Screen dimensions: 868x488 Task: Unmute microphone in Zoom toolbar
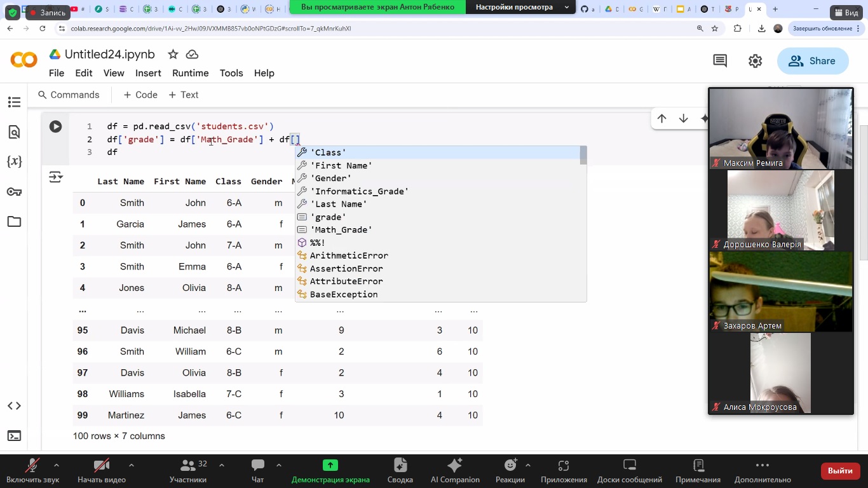coord(33,466)
